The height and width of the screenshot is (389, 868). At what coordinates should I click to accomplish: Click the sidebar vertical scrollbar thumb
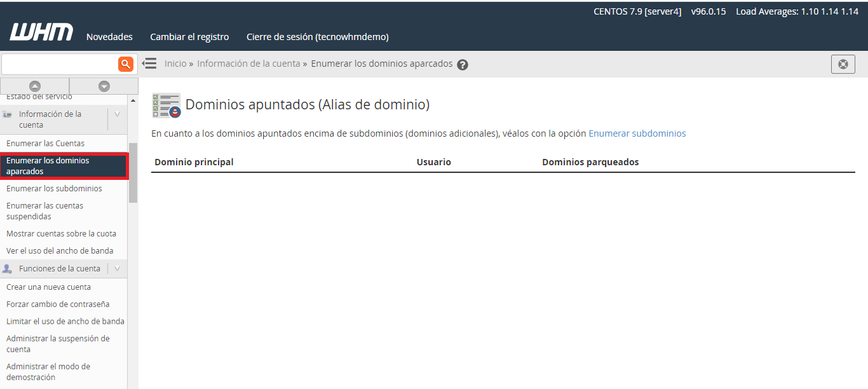[x=133, y=172]
